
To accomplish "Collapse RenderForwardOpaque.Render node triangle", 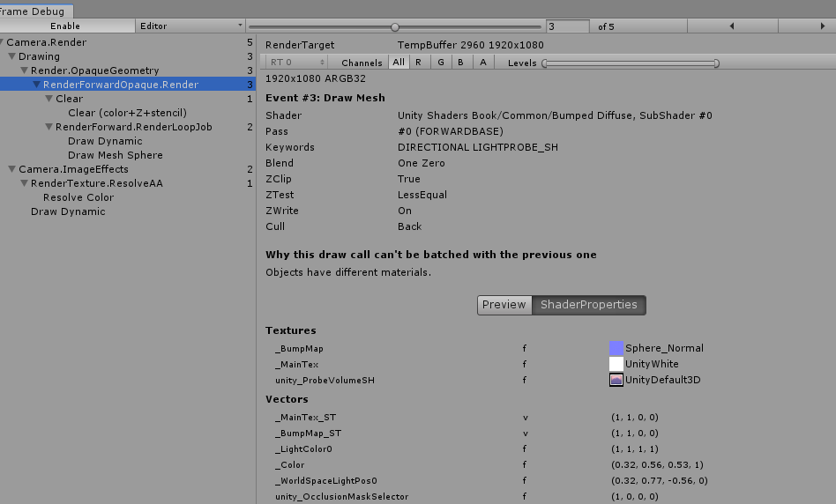I will 37,85.
